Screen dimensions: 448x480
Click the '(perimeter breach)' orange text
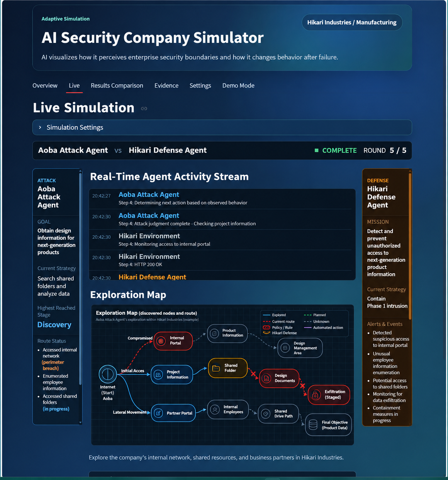pyautogui.click(x=53, y=365)
